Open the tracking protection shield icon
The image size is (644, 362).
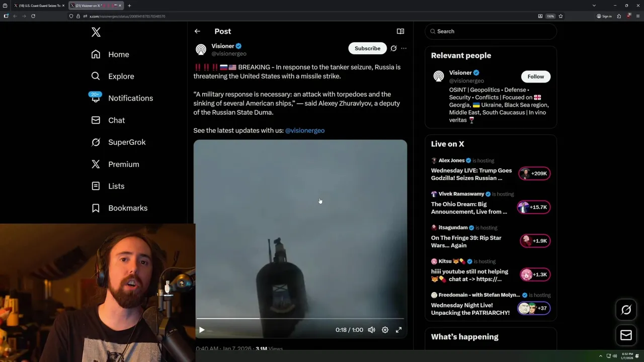tap(71, 16)
